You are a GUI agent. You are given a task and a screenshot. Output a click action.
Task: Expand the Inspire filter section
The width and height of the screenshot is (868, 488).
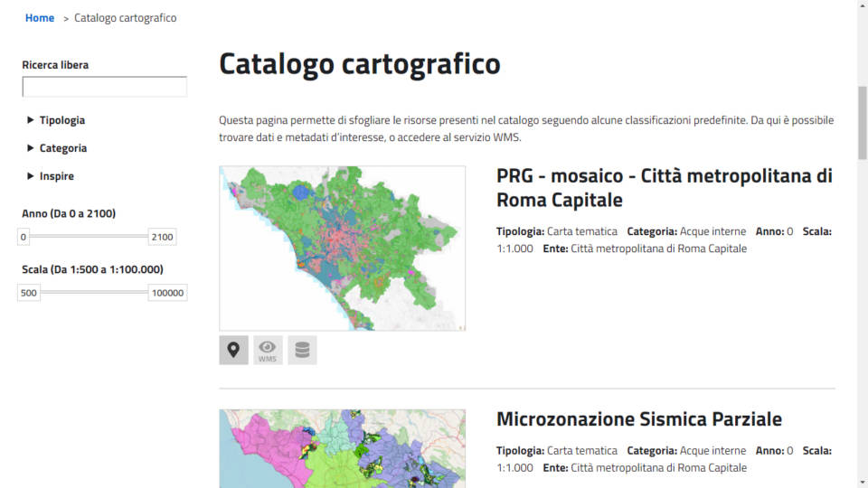(56, 176)
